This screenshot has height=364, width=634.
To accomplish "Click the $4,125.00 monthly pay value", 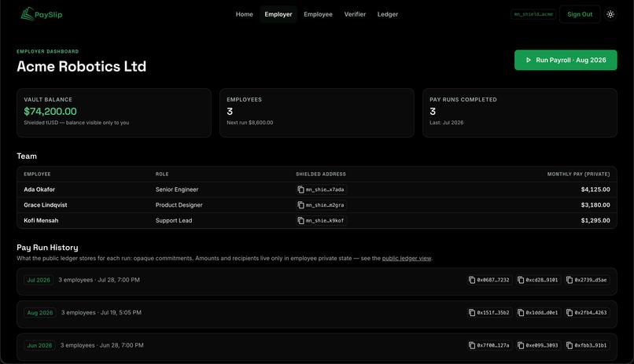I will click(x=595, y=189).
